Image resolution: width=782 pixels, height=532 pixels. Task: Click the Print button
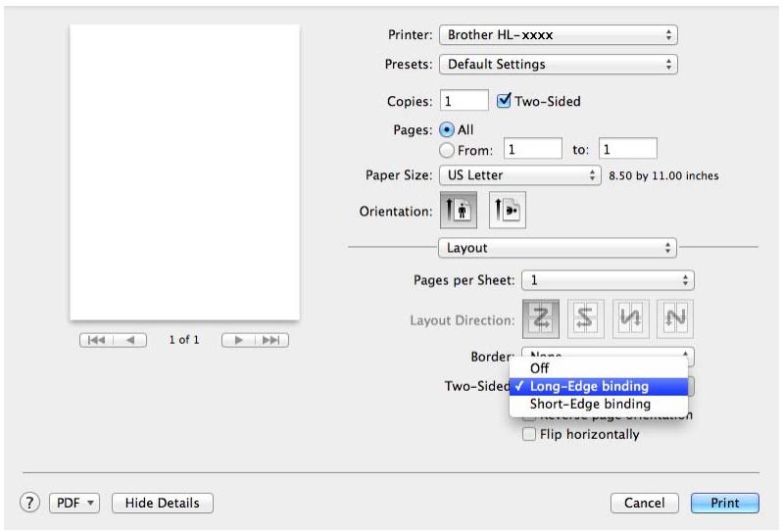(724, 503)
